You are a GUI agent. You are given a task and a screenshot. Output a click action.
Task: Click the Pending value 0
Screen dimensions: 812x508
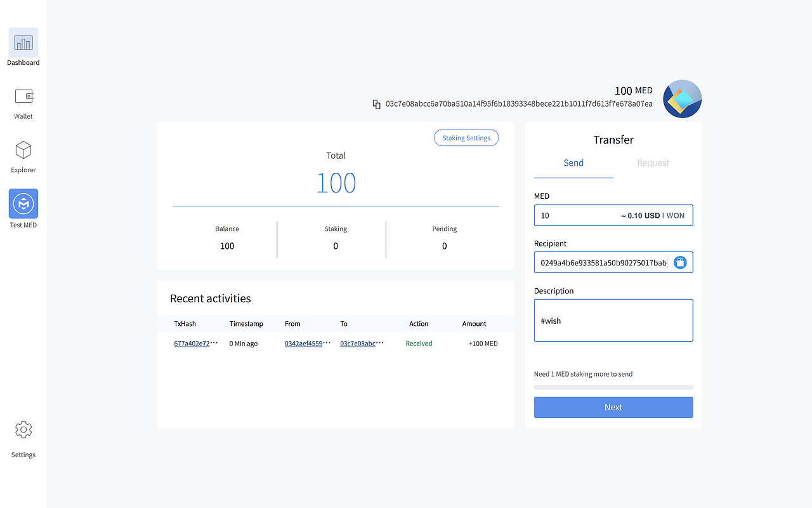coord(444,246)
